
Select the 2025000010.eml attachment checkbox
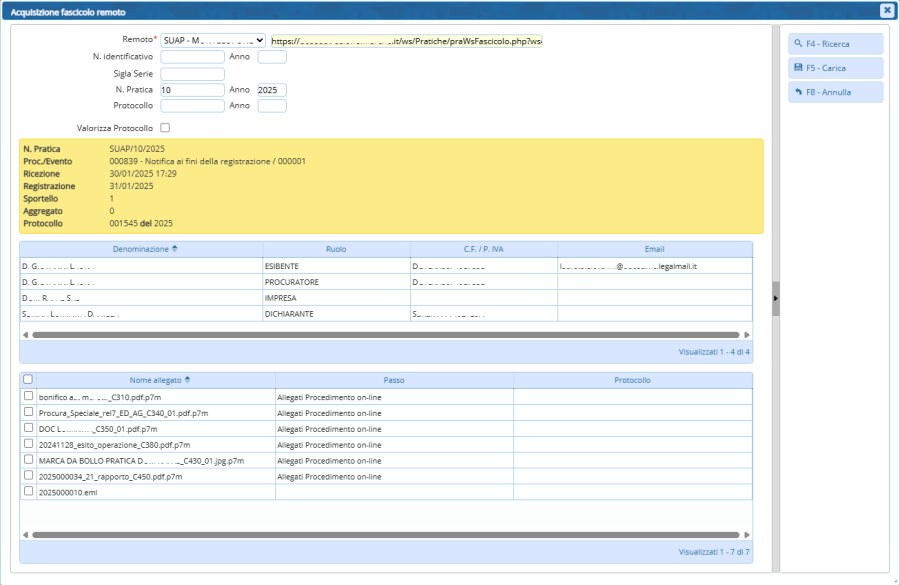[28, 492]
